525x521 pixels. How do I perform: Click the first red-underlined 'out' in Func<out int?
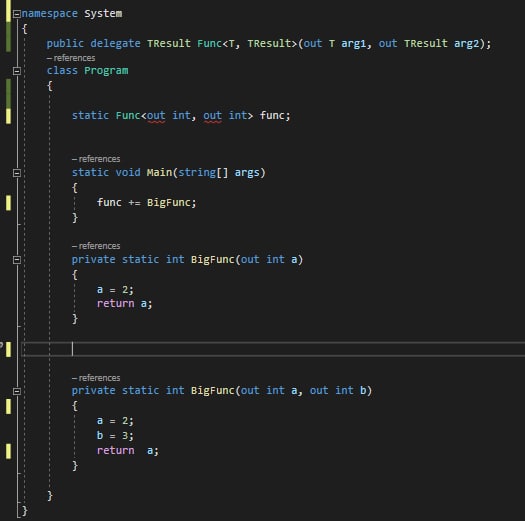(156, 116)
